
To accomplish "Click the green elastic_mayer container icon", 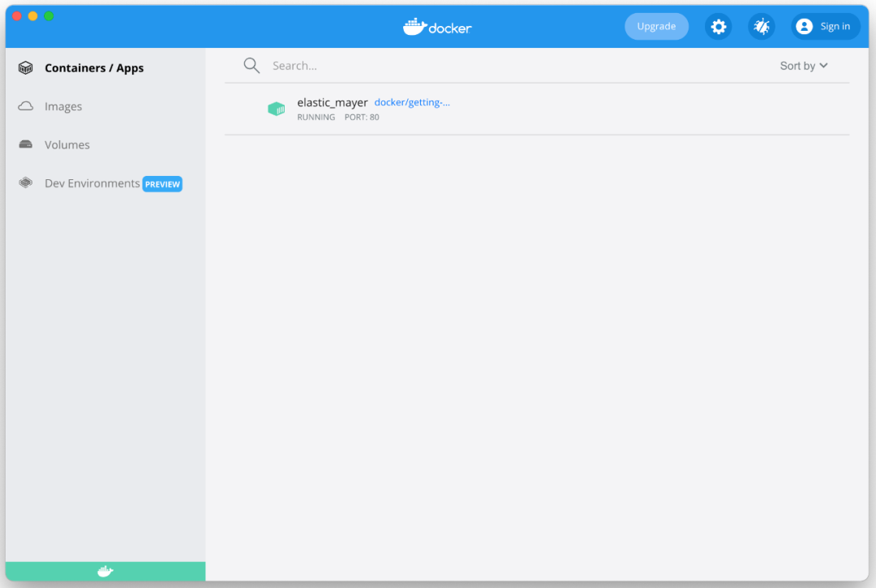I will 276,109.
